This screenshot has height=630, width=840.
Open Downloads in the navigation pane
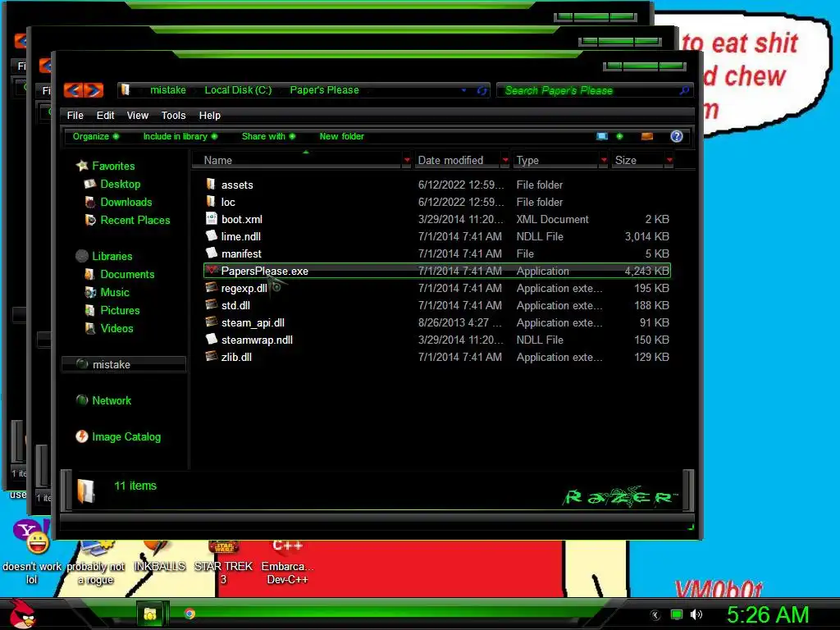pyautogui.click(x=126, y=202)
